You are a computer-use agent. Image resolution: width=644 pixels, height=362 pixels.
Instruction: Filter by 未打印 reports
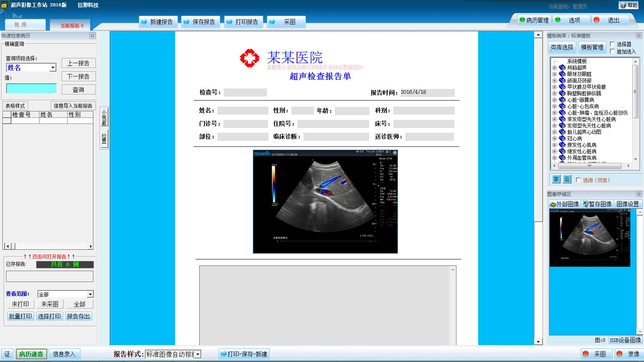[21, 304]
